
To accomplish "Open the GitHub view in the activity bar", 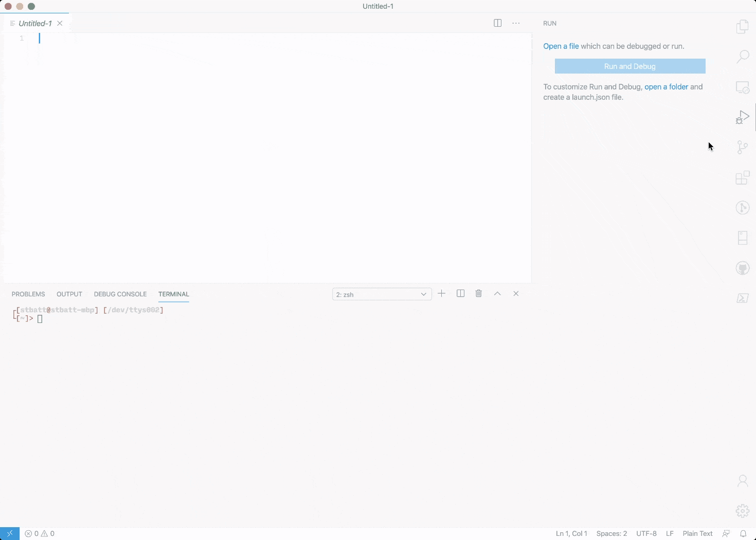I will pyautogui.click(x=742, y=268).
